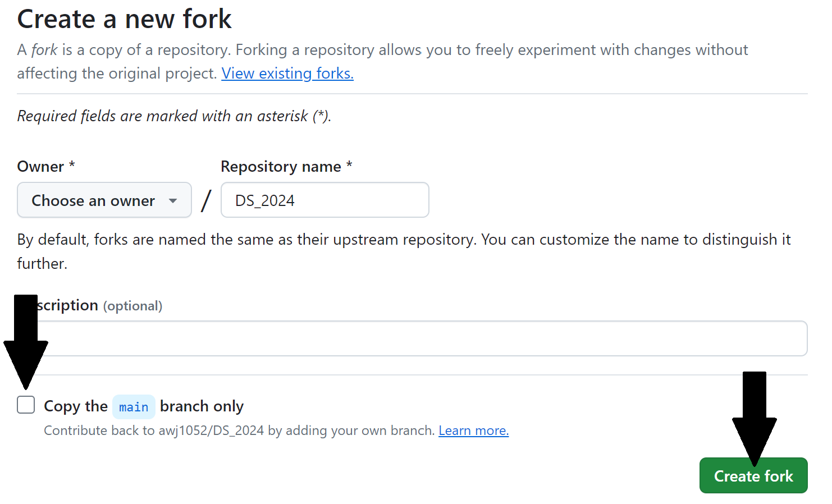The height and width of the screenshot is (504, 832).
Task: Click the slash separator between owner and name
Action: pyautogui.click(x=206, y=200)
